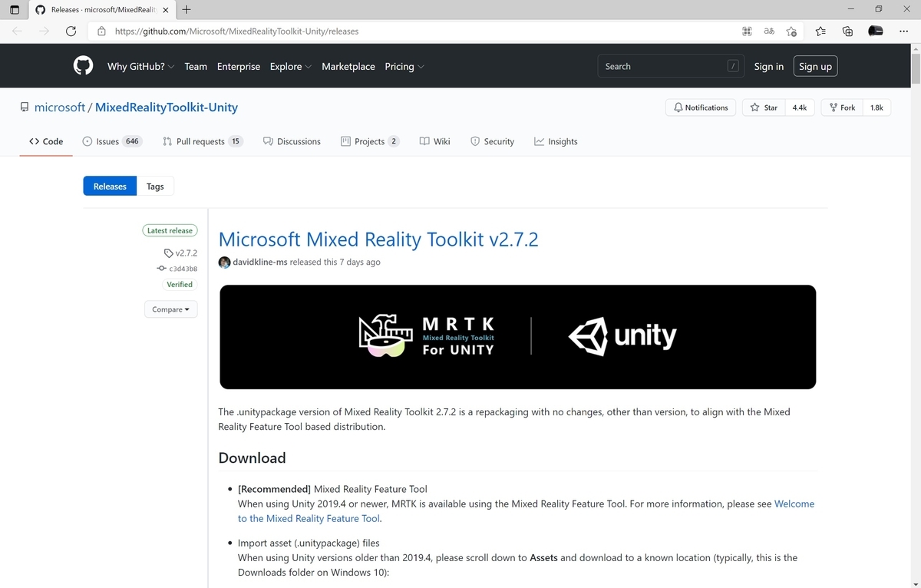Click the Sign in link
This screenshot has width=921, height=588.
(768, 67)
